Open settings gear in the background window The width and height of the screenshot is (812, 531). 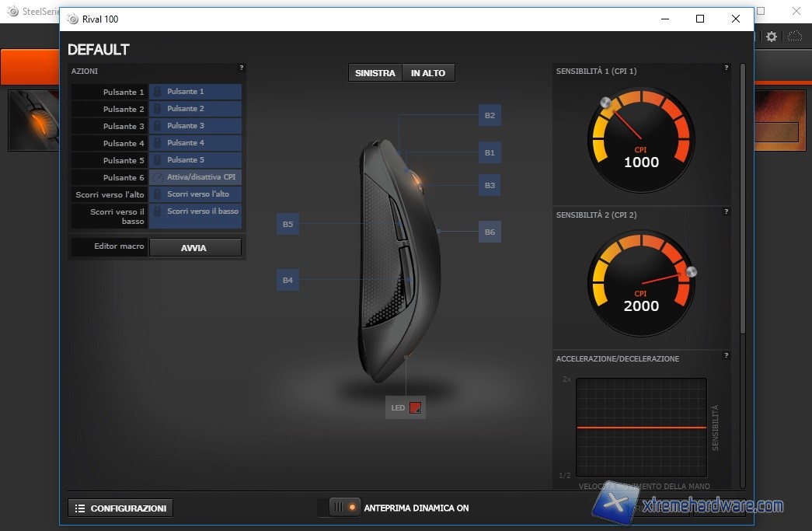coord(771,37)
